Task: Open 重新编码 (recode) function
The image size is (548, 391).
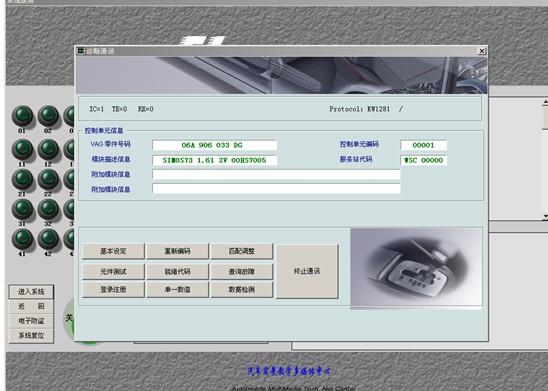Action: pyautogui.click(x=178, y=251)
